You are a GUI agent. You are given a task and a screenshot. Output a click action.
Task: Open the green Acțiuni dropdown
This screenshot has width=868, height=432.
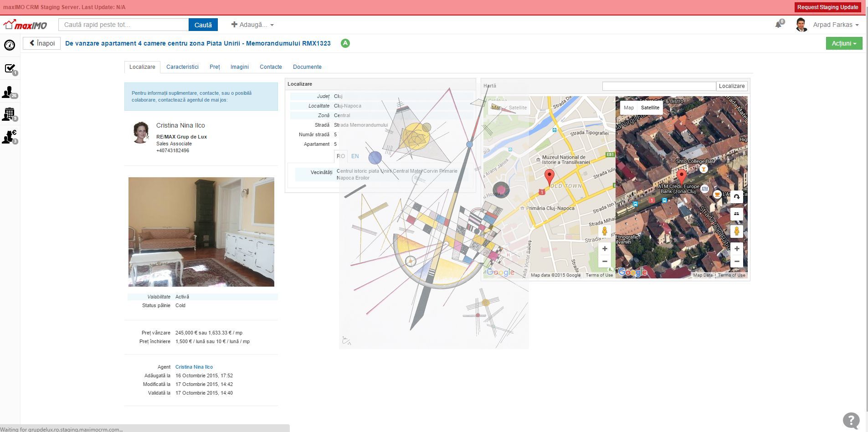pos(844,43)
